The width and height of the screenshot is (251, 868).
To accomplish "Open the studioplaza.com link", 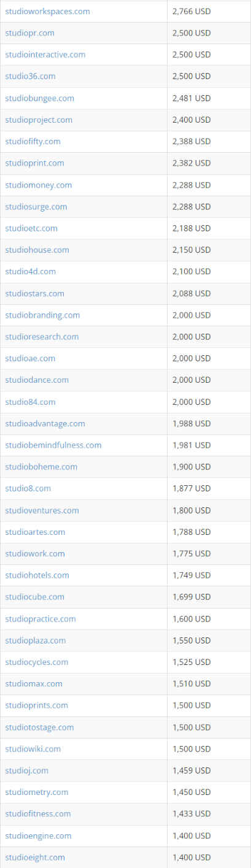I will [36, 640].
